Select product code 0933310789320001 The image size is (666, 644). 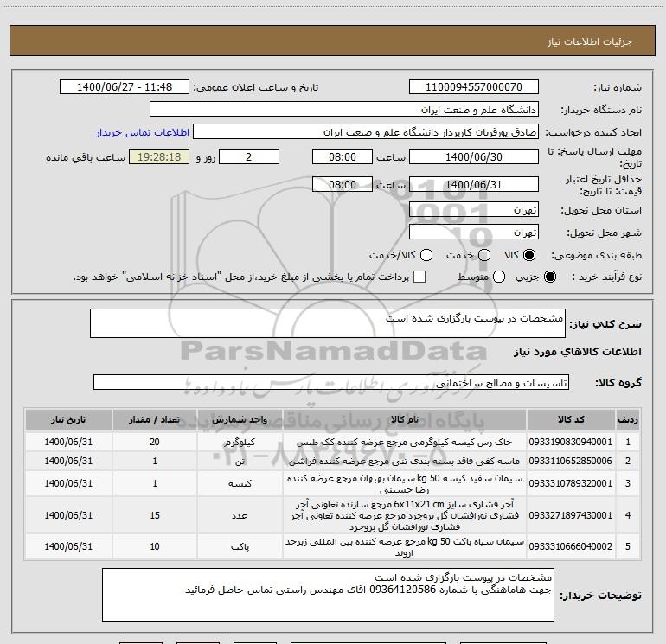click(571, 483)
